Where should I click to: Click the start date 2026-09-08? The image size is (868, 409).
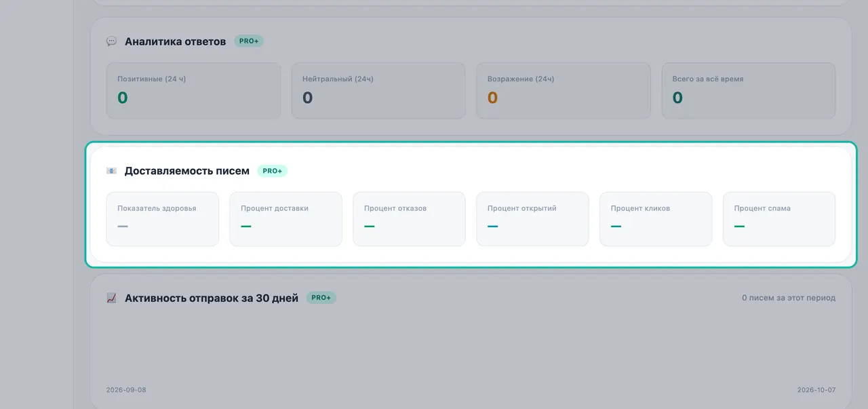[x=126, y=390]
